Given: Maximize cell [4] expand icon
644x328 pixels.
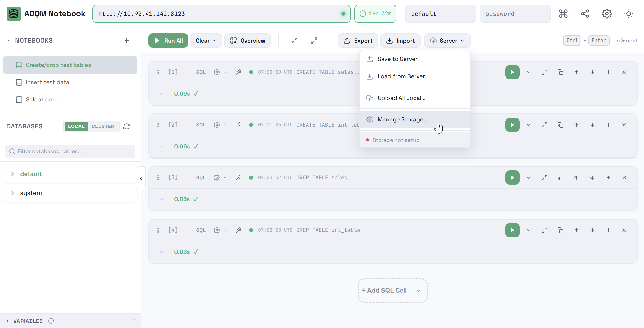Looking at the screenshot, I should (544, 230).
